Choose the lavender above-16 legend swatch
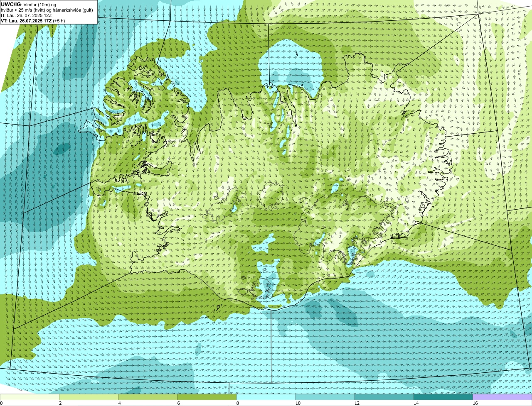The height and width of the screenshot is (406, 532). (x=502, y=397)
